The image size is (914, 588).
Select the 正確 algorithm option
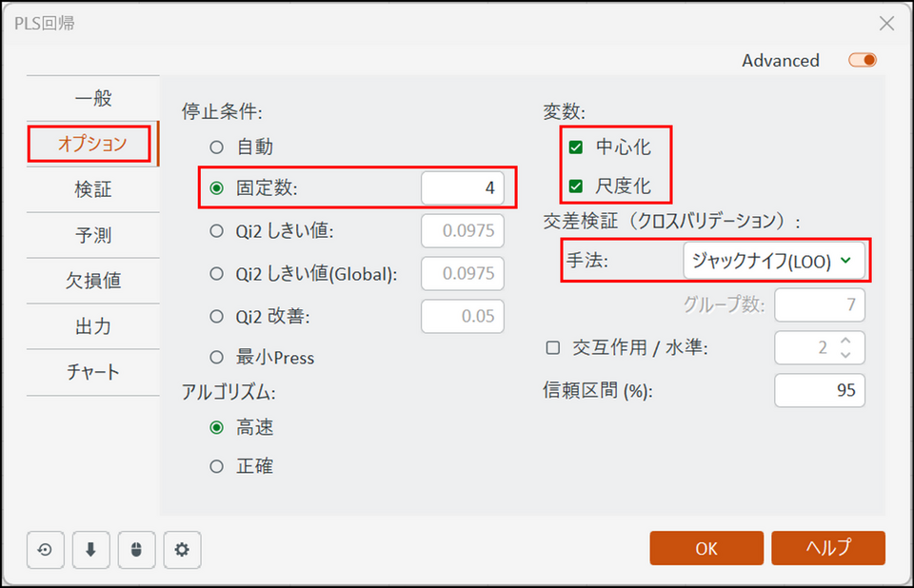pos(217,466)
